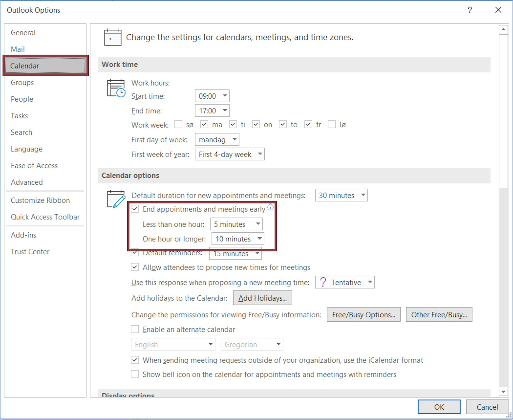Click the vertical scrollbar thumb
The height and width of the screenshot is (420, 513).
[503, 111]
